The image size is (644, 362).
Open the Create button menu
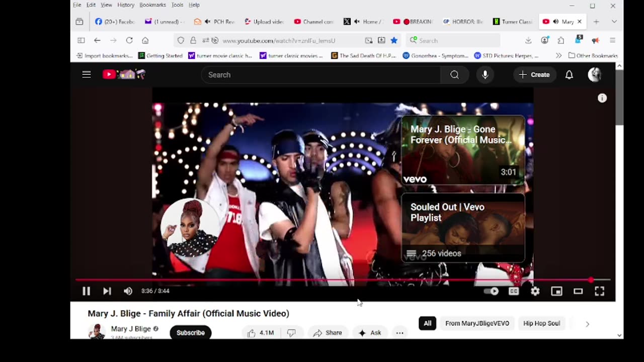pos(534,75)
